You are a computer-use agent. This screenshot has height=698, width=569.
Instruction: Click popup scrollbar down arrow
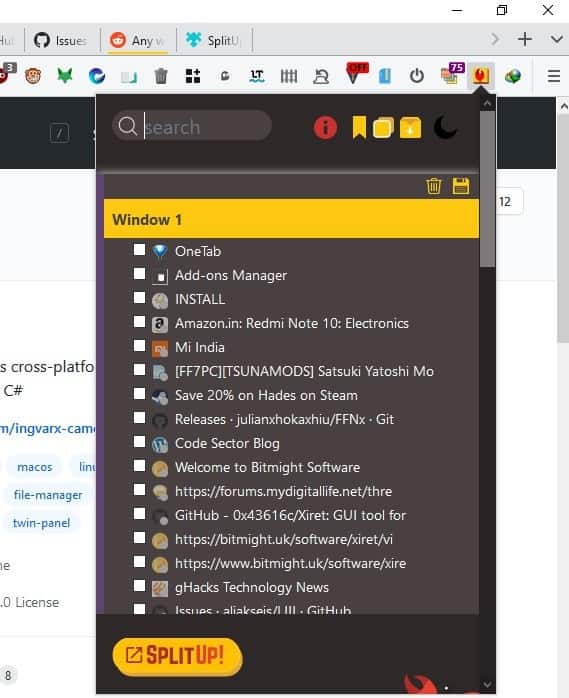click(488, 684)
